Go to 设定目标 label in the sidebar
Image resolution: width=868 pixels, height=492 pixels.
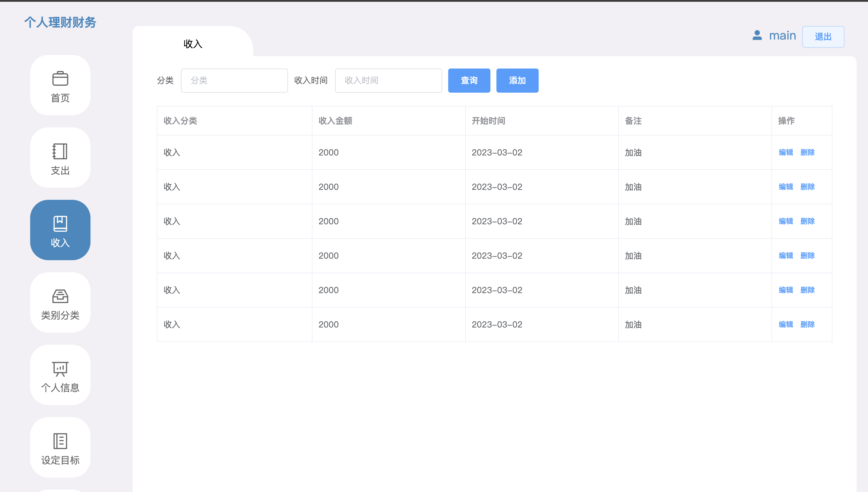(x=60, y=460)
